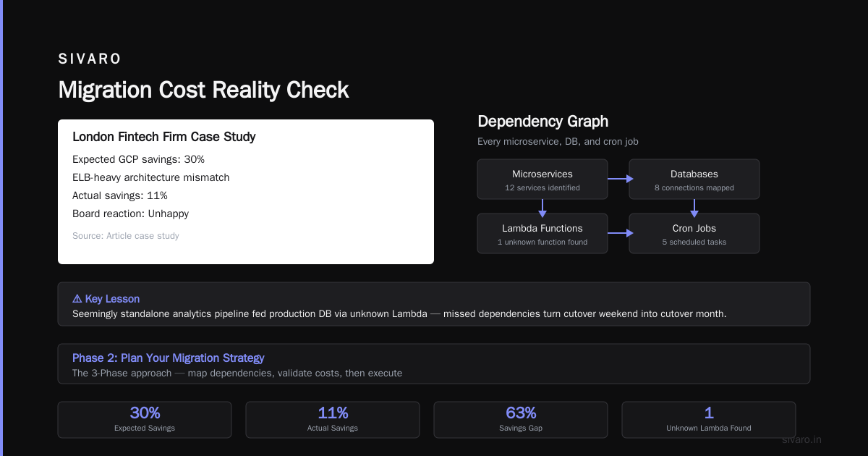Open the 63% Savings Gap stat card
The image size is (868, 456).
pos(521,420)
